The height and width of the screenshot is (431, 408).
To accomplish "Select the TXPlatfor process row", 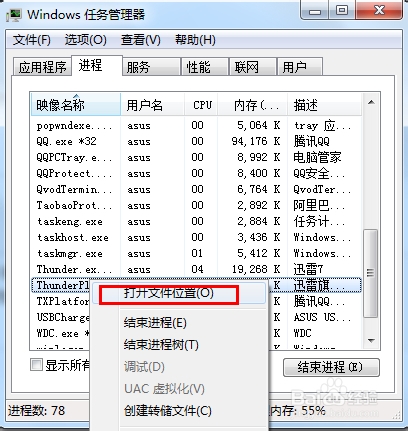I will [x=62, y=301].
